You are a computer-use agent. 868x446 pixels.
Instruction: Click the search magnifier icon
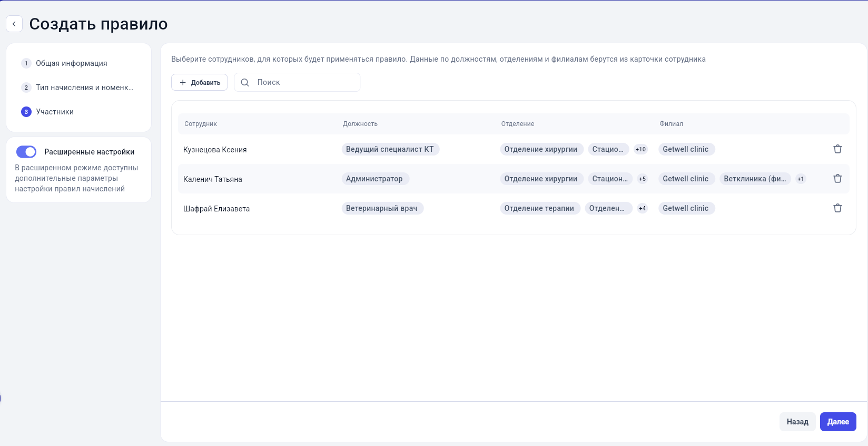[245, 82]
